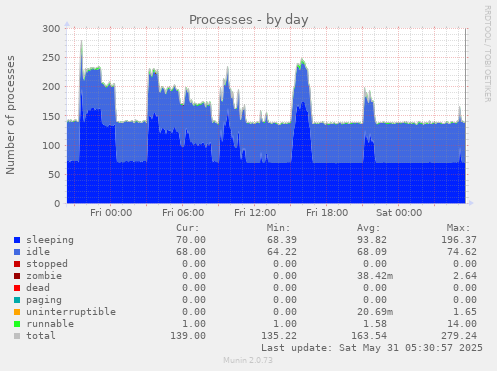Image resolution: width=497 pixels, height=371 pixels.
Task: Click the dead legend color swatch
Action: [x=17, y=288]
